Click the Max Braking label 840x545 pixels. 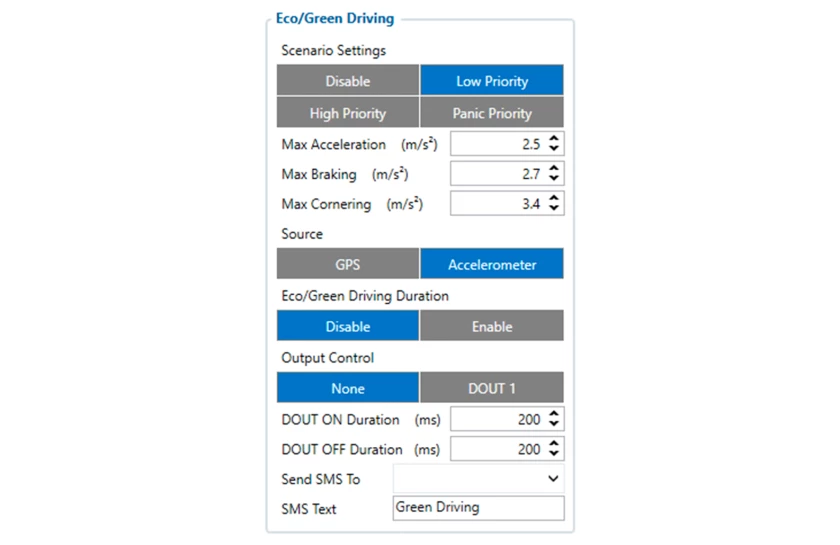click(x=319, y=174)
